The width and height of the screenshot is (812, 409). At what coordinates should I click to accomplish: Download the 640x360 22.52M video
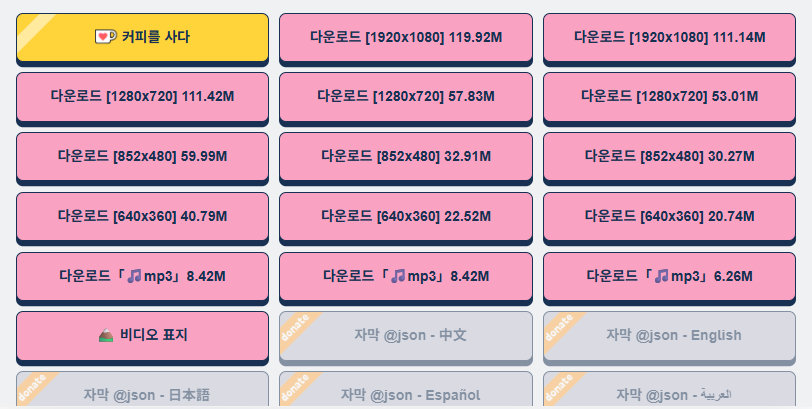point(406,216)
